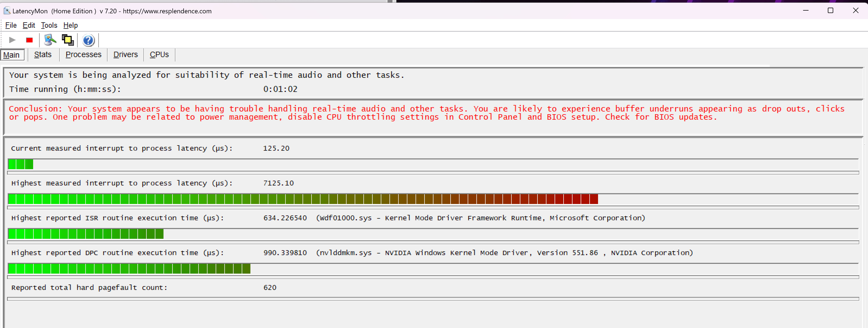Open the Help menu

pos(70,25)
